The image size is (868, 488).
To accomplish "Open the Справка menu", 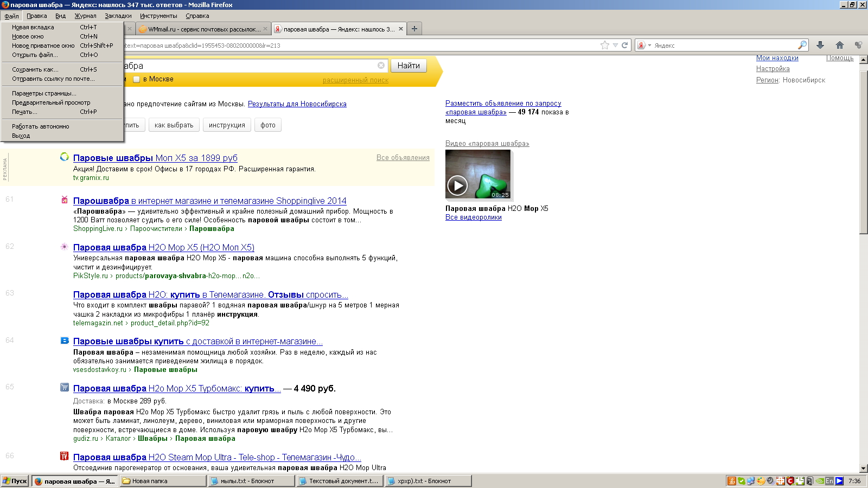I will 197,16.
